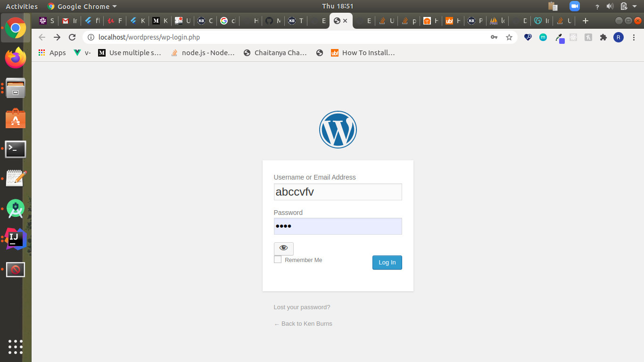Open the 'Use multiple s…' Medium bookmark
Screen dimensions: 644x362
coord(130,53)
